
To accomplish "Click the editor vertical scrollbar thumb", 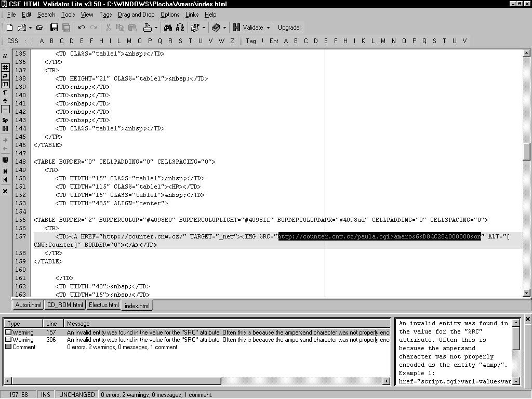I will (526, 152).
